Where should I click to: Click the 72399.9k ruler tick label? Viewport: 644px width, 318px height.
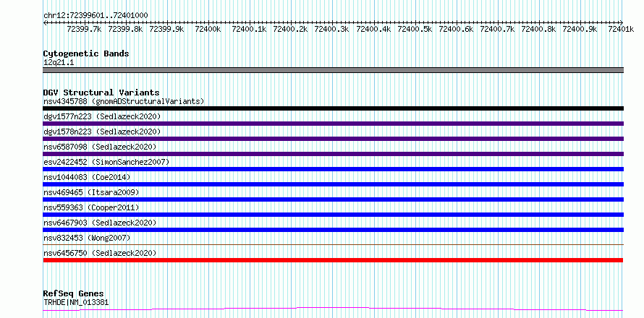coord(166,29)
